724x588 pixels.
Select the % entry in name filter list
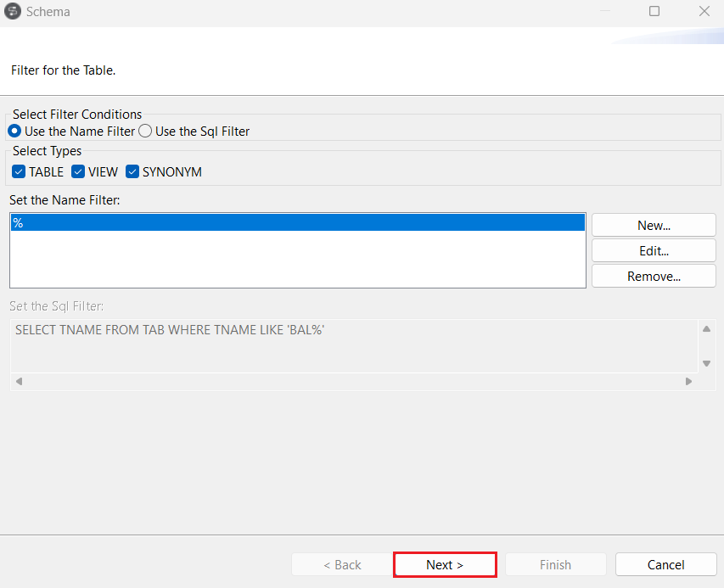[x=297, y=222]
